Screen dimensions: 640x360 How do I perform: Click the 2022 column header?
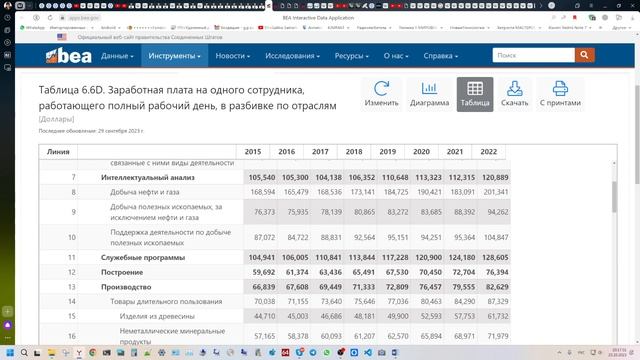tap(489, 151)
